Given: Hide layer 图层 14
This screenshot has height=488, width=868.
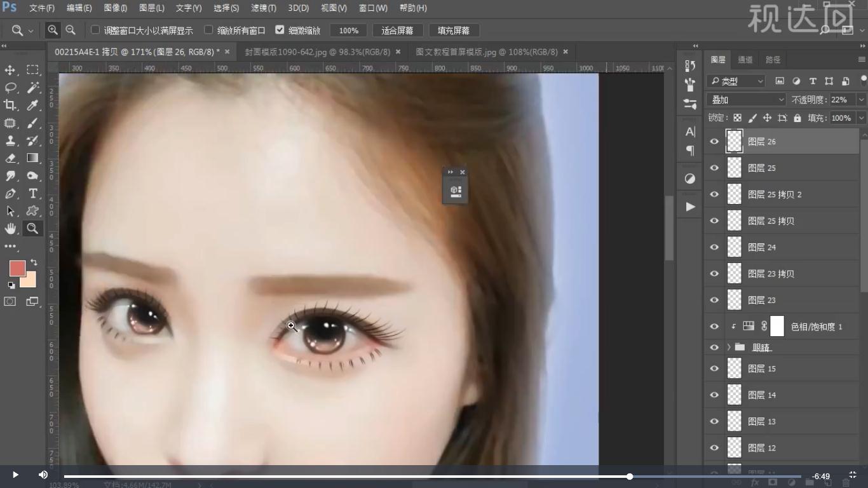Looking at the screenshot, I should (x=714, y=395).
